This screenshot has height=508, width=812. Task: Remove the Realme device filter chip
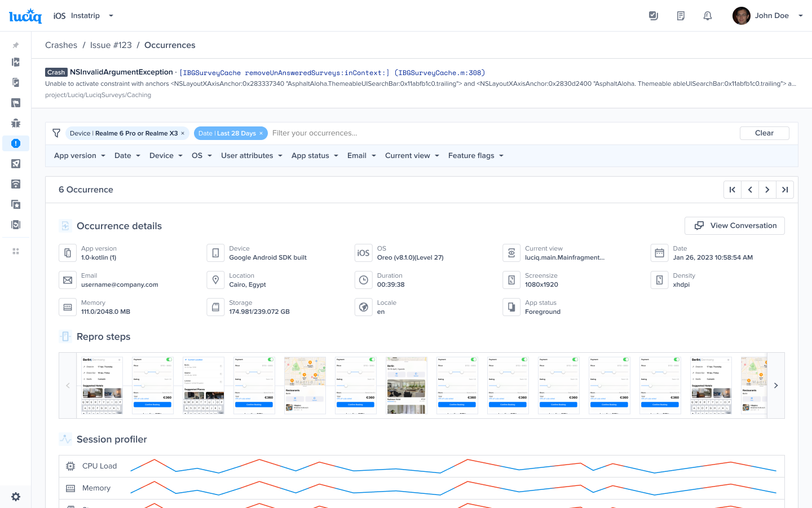183,134
